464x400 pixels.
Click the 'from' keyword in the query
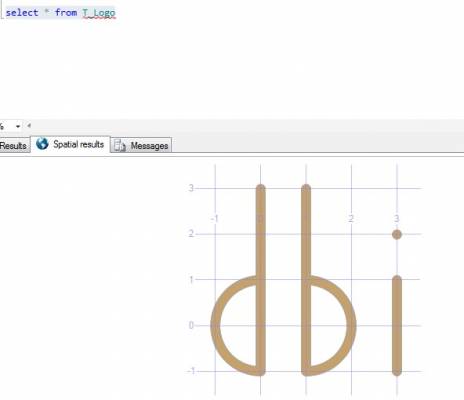(x=66, y=13)
